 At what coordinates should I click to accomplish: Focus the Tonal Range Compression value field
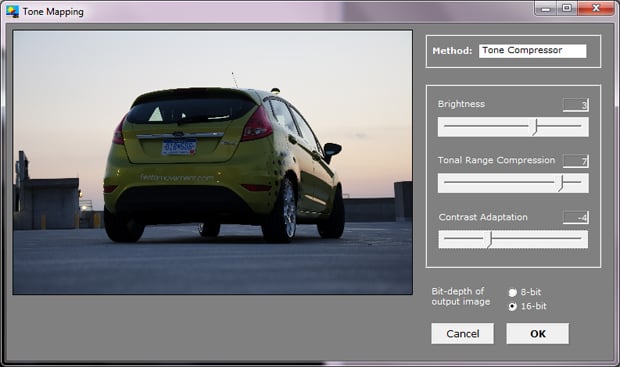[576, 161]
